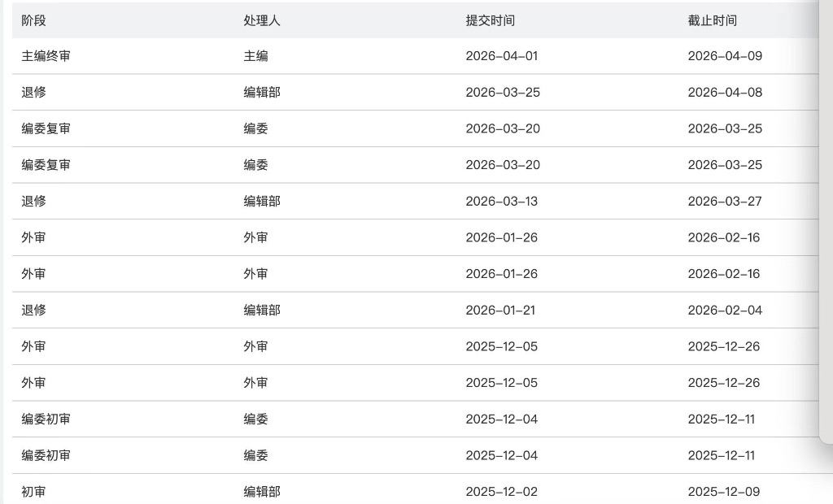Click the deadline 2026-04-09 cell
Image resolution: width=833 pixels, height=504 pixels.
pos(725,56)
